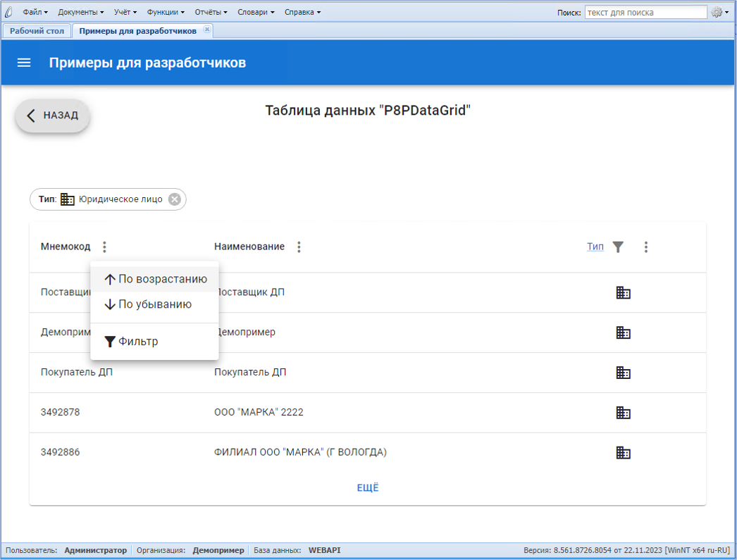Open the Мнемокод column options menu

pos(104,247)
